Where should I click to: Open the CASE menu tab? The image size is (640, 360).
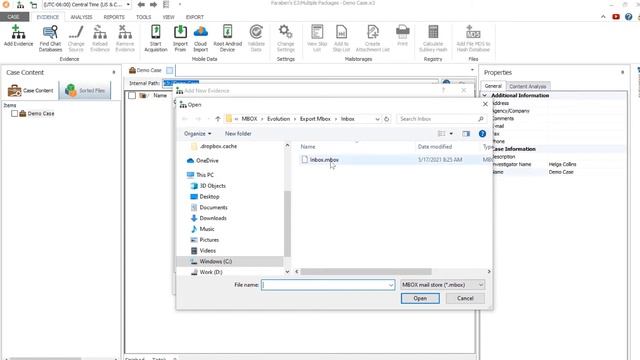point(14,17)
